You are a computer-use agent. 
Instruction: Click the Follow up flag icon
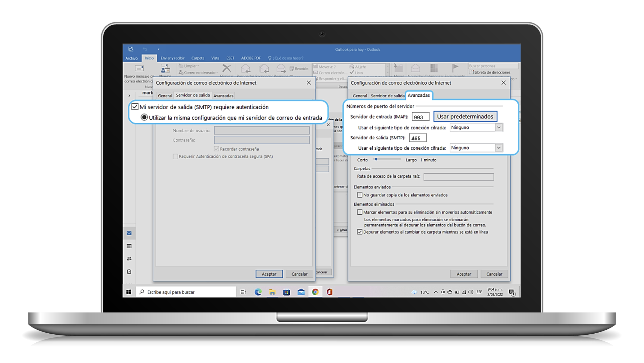click(455, 68)
